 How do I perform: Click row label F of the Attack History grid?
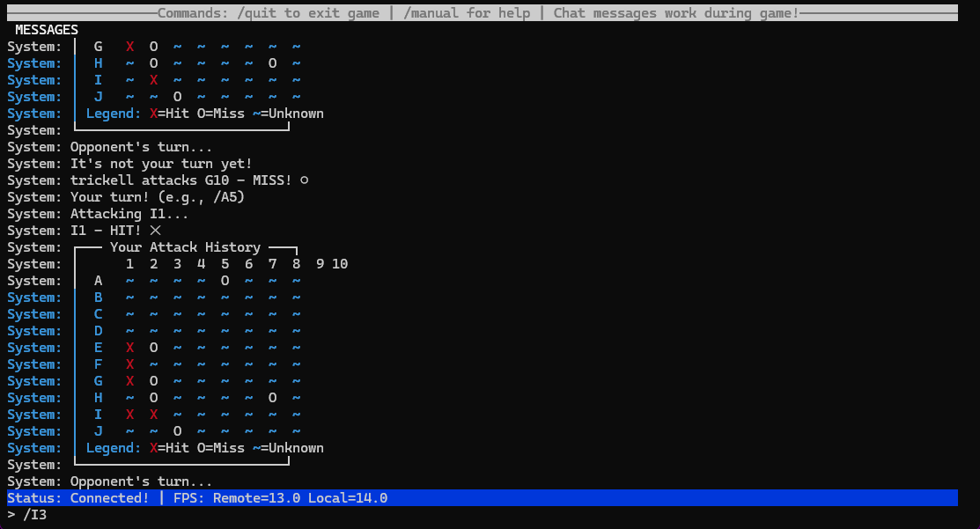[x=98, y=364]
